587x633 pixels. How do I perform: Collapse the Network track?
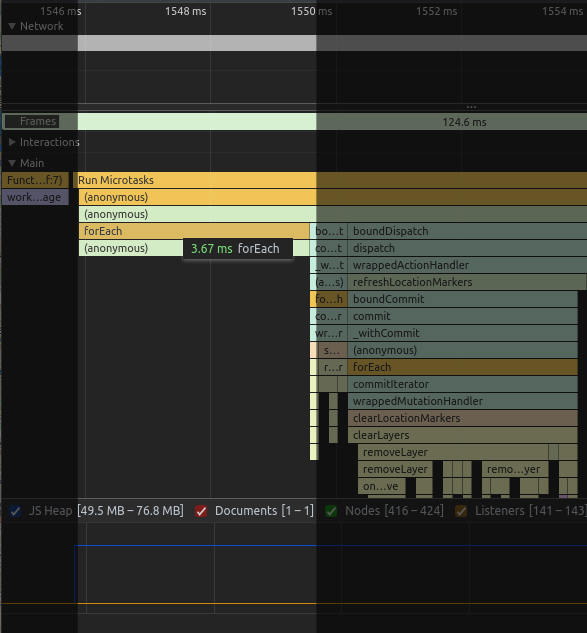pos(12,26)
